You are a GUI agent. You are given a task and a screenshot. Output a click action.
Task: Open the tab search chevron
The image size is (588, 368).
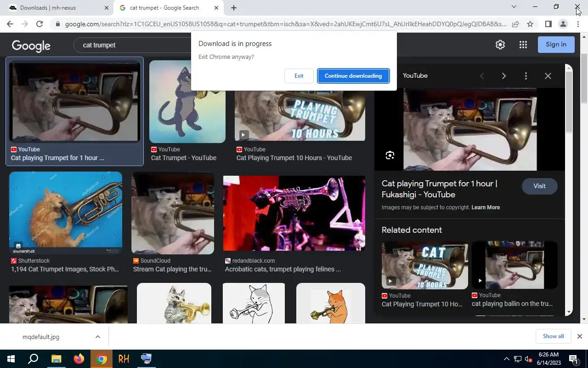coord(514,7)
